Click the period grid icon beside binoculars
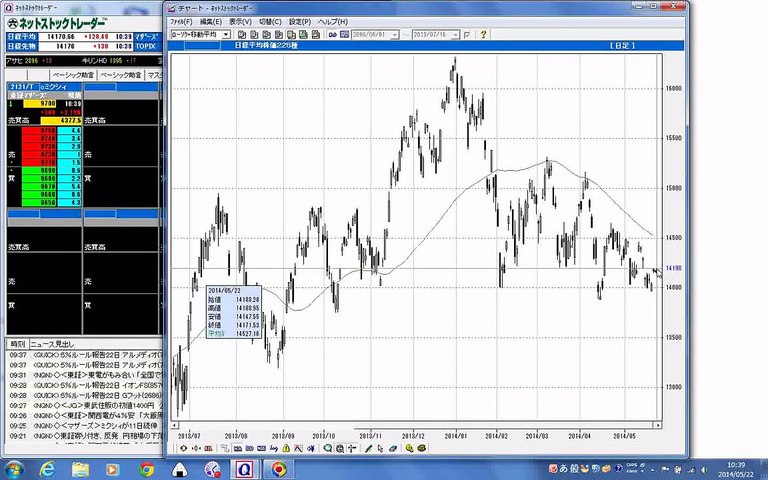 point(344,35)
